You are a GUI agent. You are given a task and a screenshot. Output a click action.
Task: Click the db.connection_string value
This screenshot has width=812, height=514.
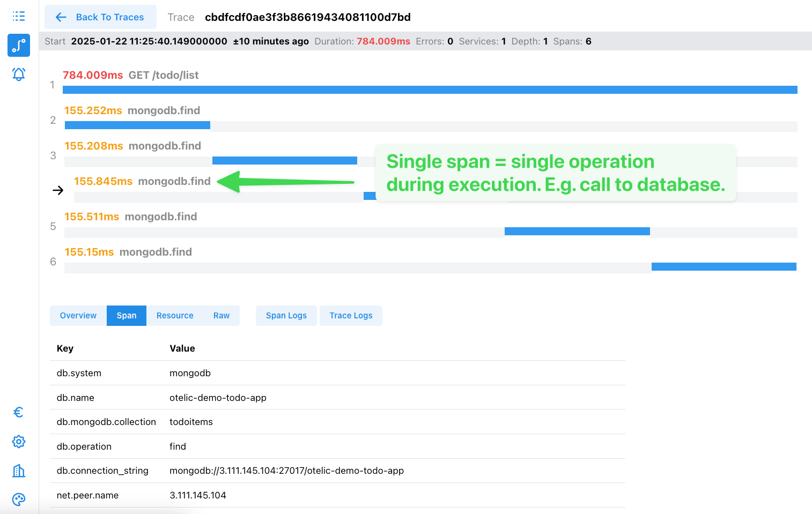(286, 471)
